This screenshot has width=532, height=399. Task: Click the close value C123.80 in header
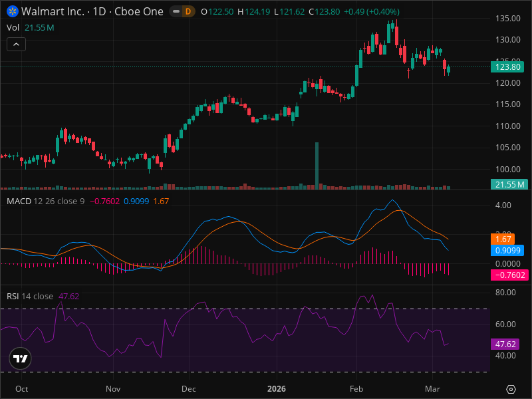tap(324, 12)
